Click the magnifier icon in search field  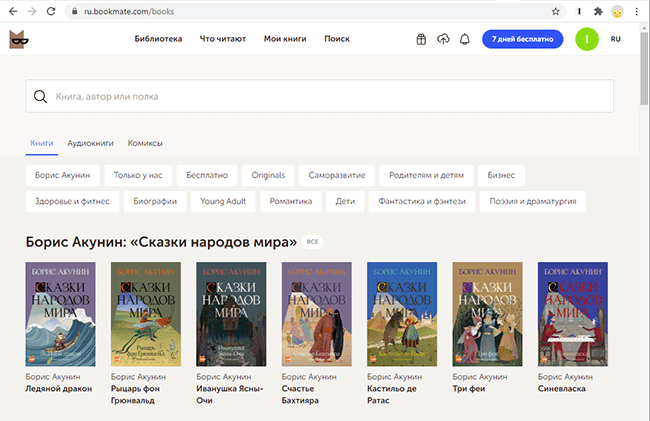(40, 97)
